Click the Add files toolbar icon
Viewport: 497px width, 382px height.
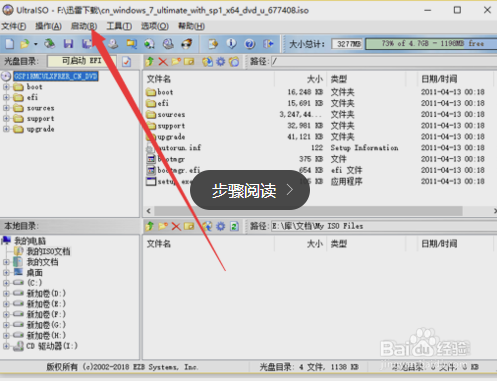click(x=213, y=44)
